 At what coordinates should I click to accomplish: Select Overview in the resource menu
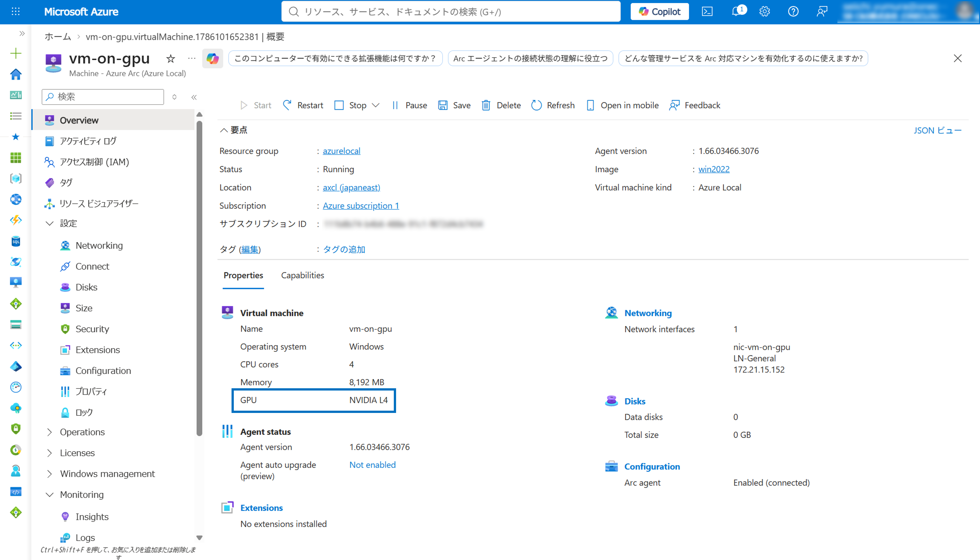[x=113, y=120]
